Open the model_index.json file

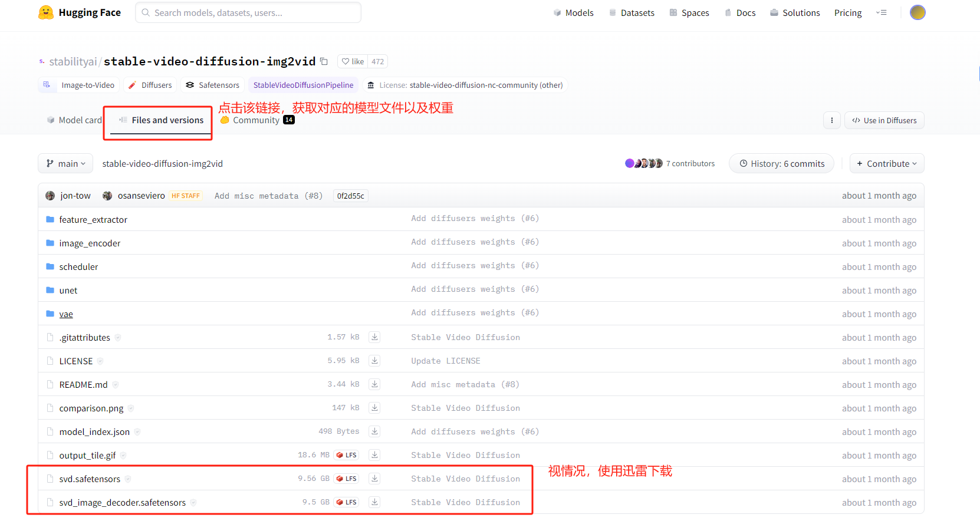point(94,431)
